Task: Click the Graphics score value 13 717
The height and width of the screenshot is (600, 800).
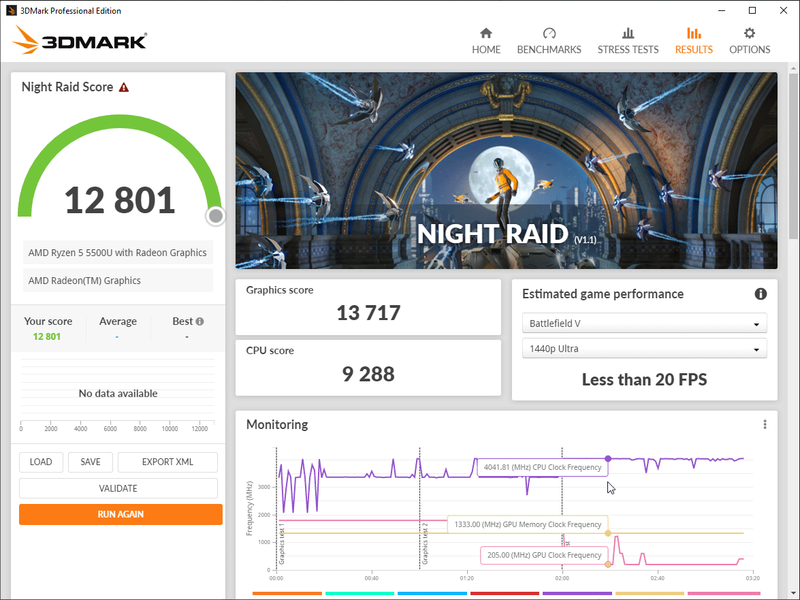Action: [368, 313]
